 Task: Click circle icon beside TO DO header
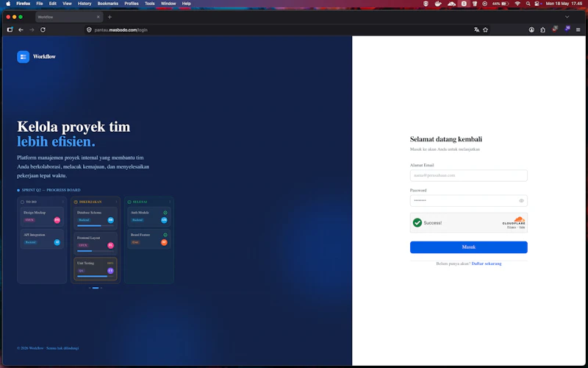pyautogui.click(x=22, y=202)
